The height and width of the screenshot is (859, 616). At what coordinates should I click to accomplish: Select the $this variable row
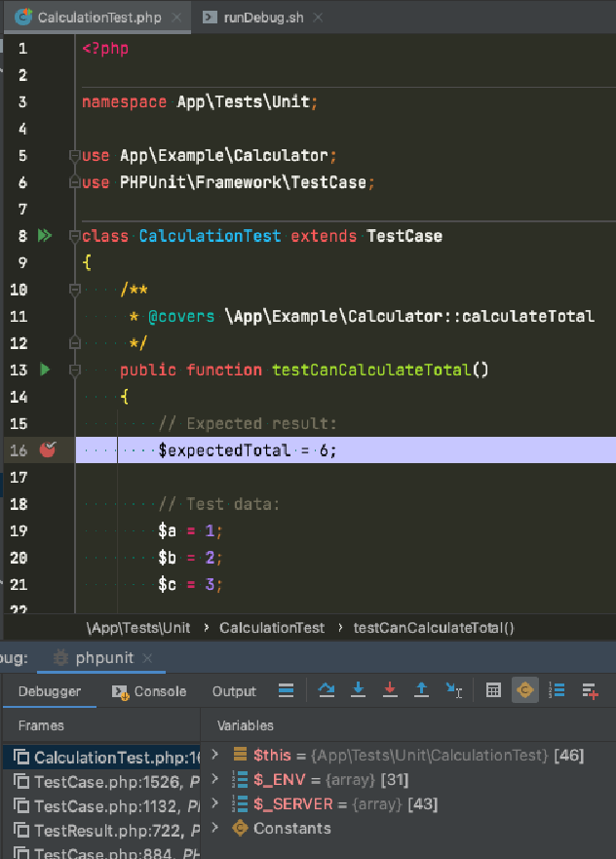[408, 755]
